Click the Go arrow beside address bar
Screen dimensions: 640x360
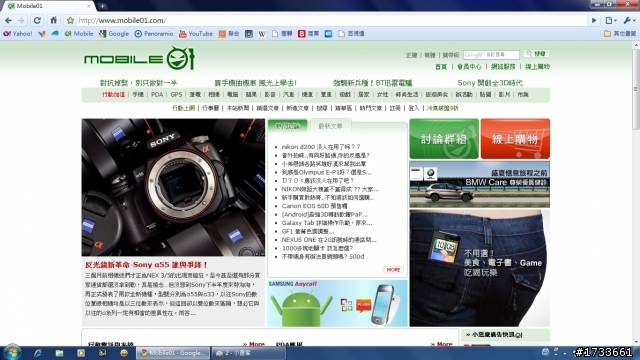(x=594, y=20)
